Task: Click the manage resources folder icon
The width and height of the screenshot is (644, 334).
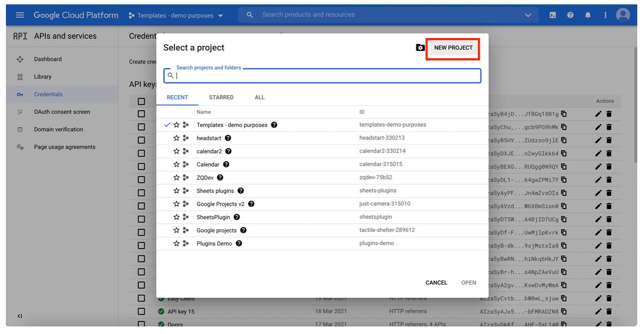Action: pyautogui.click(x=420, y=48)
